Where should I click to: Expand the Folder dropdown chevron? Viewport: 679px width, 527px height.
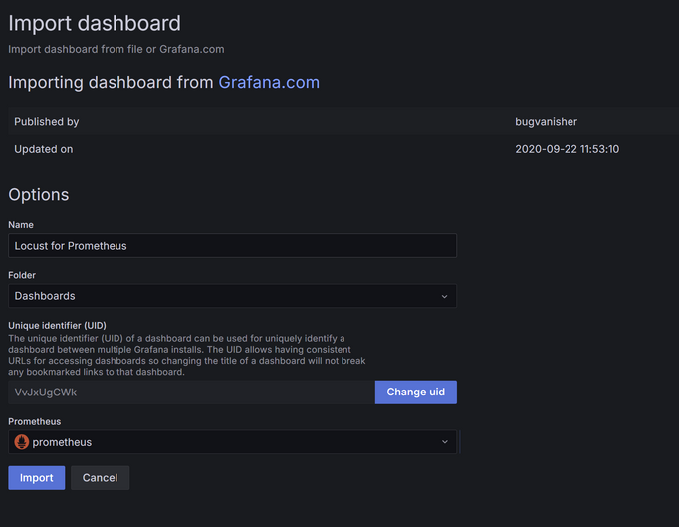(444, 296)
